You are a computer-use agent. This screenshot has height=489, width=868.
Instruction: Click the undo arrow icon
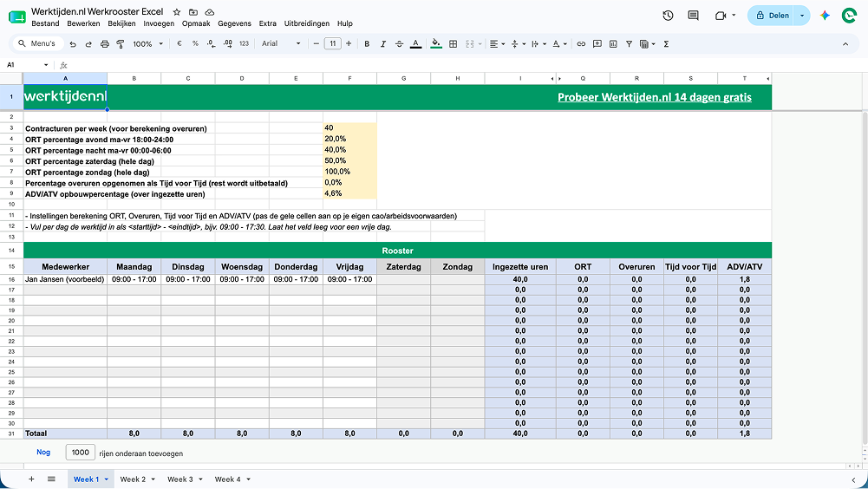73,43
